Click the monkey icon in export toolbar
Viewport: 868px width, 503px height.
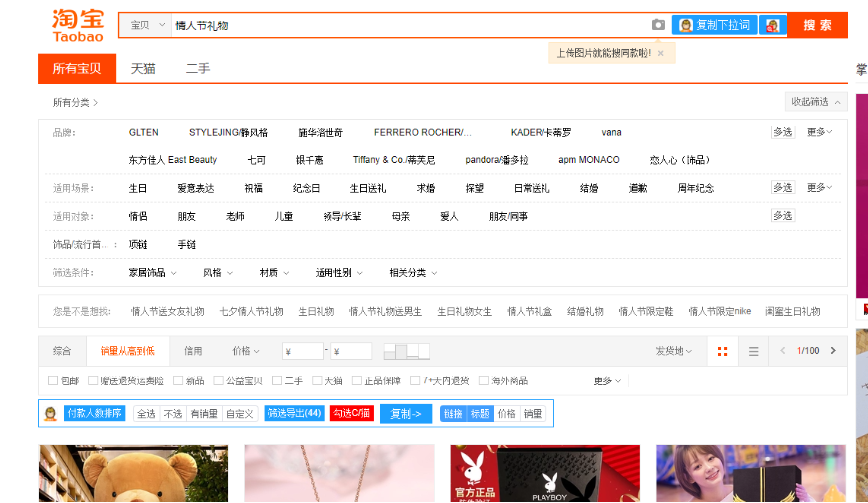click(51, 413)
